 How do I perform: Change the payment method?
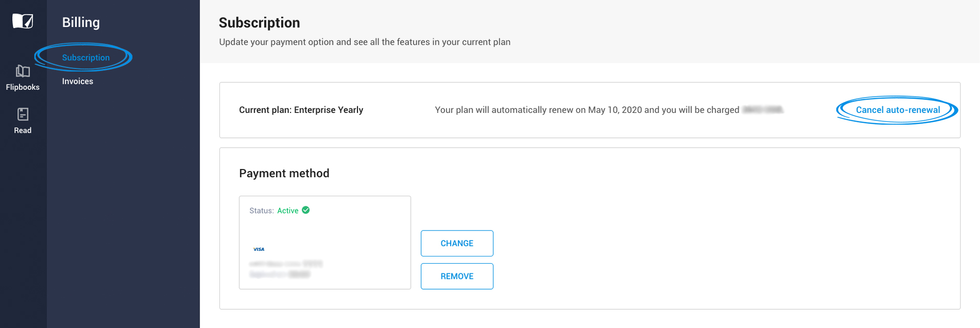457,243
